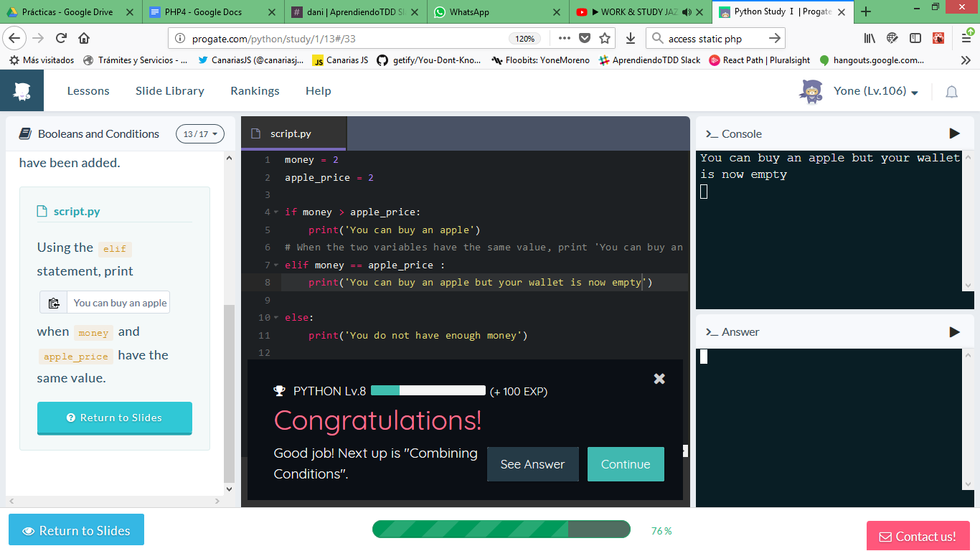Open the notification bell
The image size is (980, 551).
[x=951, y=92]
